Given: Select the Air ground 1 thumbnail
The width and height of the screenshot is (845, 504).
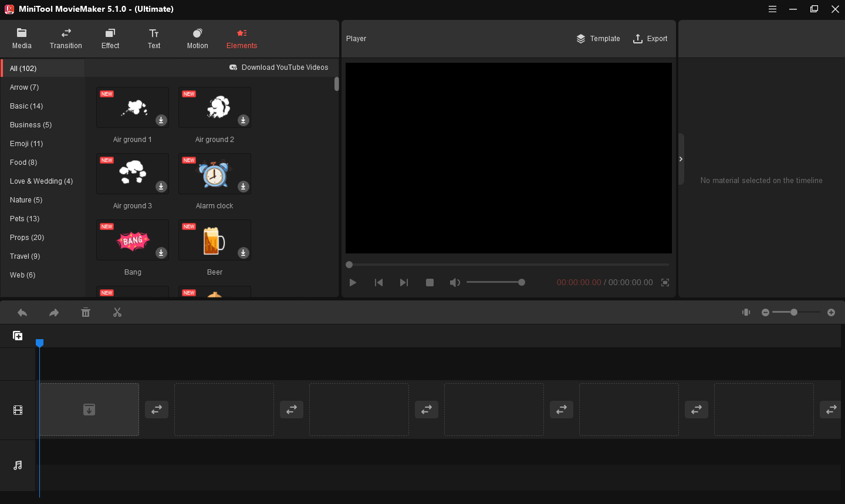Looking at the screenshot, I should point(133,107).
